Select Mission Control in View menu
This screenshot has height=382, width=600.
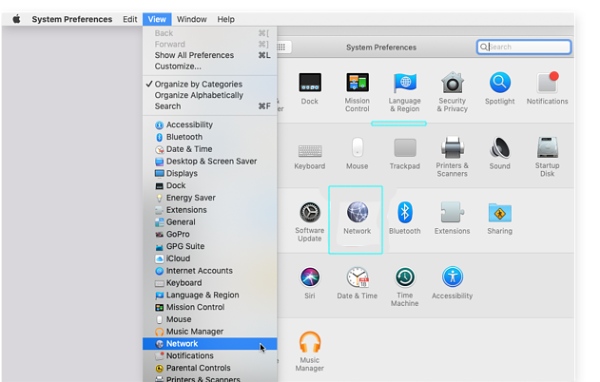click(210, 307)
